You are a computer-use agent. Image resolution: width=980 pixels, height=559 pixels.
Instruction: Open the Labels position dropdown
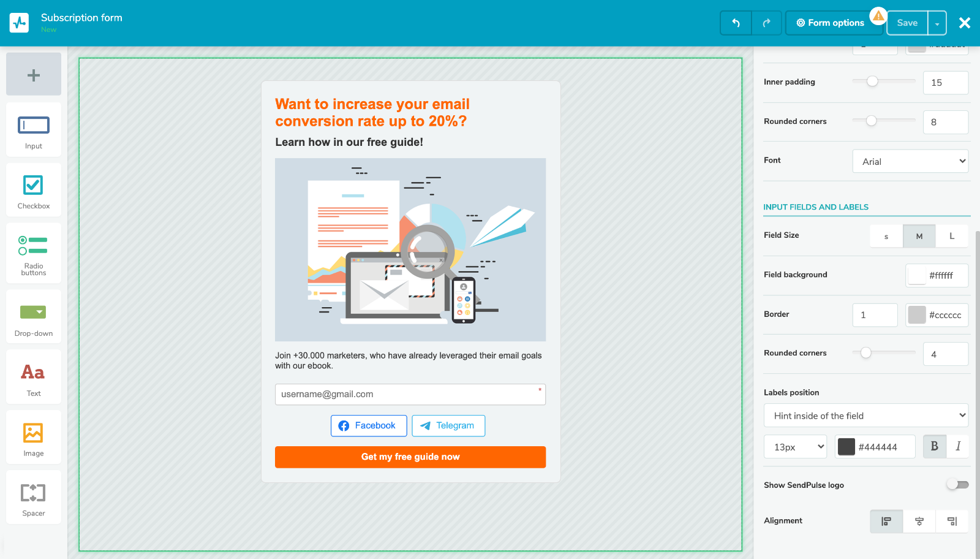click(x=865, y=415)
